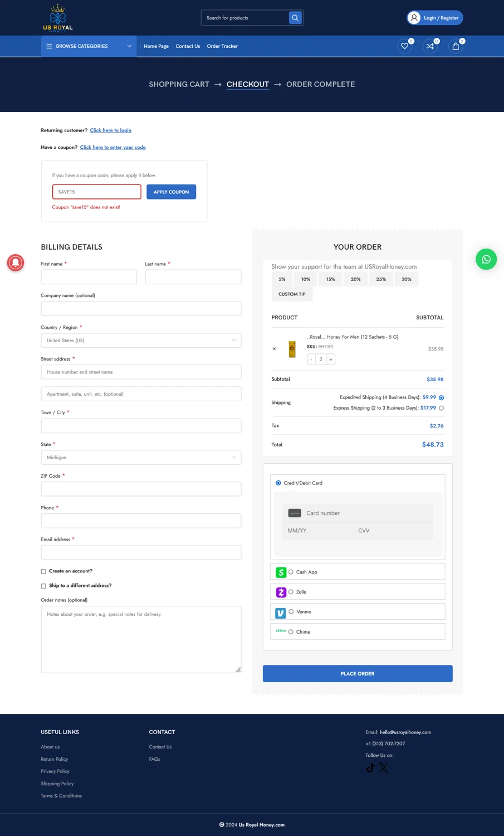The image size is (504, 836).
Task: Check the Create an account box
Action: (43, 571)
